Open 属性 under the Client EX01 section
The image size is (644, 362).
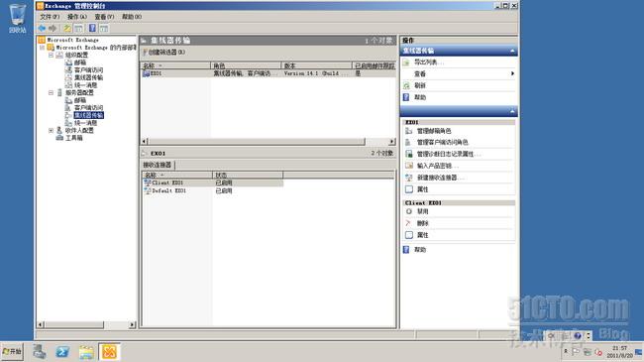422,235
